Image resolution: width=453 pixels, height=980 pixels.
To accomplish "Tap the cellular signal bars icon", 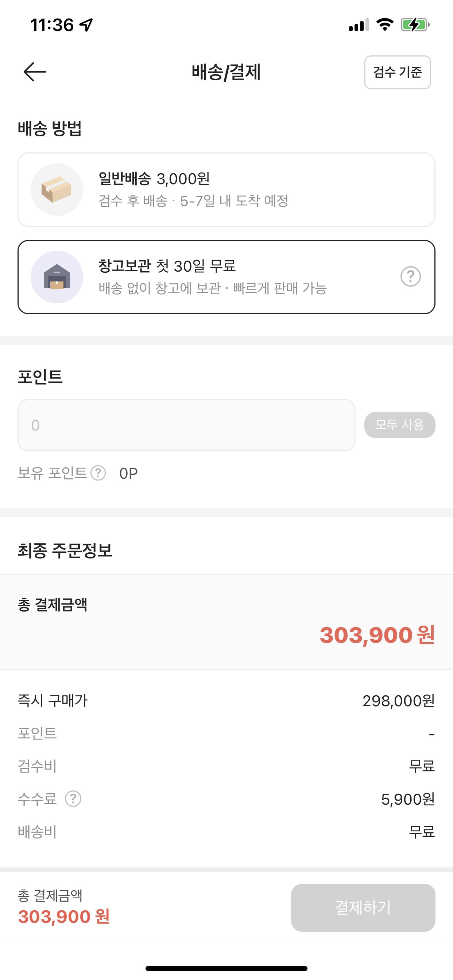I will 359,25.
